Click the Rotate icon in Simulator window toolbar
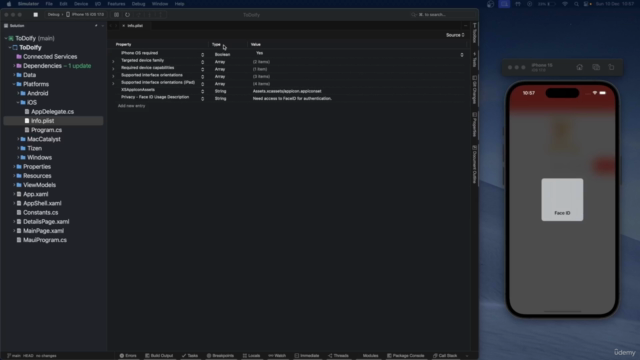The width and height of the screenshot is (640, 360). 611,67
